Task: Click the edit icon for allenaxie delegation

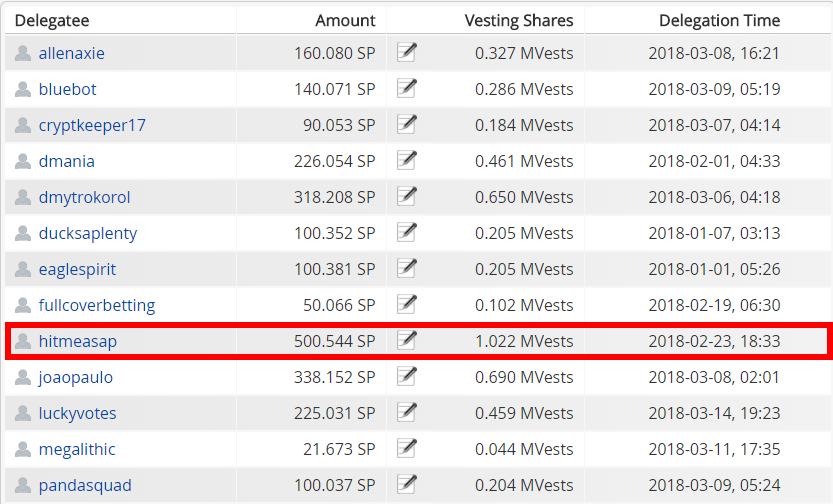Action: [406, 52]
